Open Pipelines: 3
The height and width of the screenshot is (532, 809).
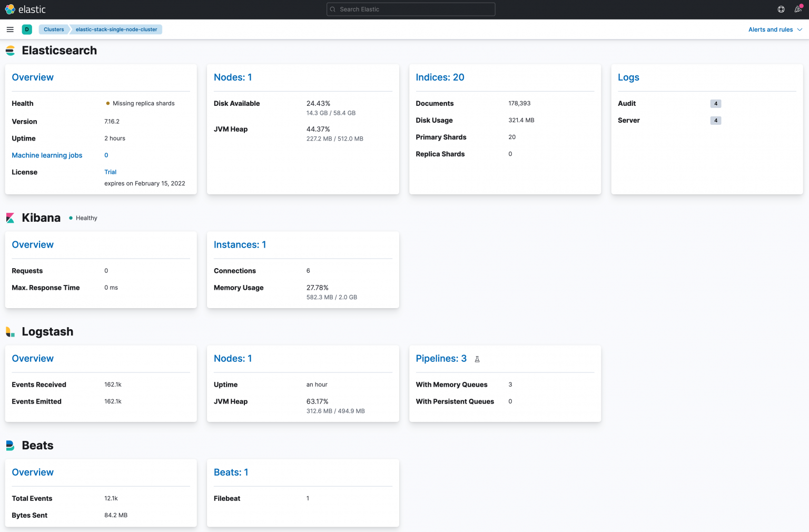click(441, 359)
